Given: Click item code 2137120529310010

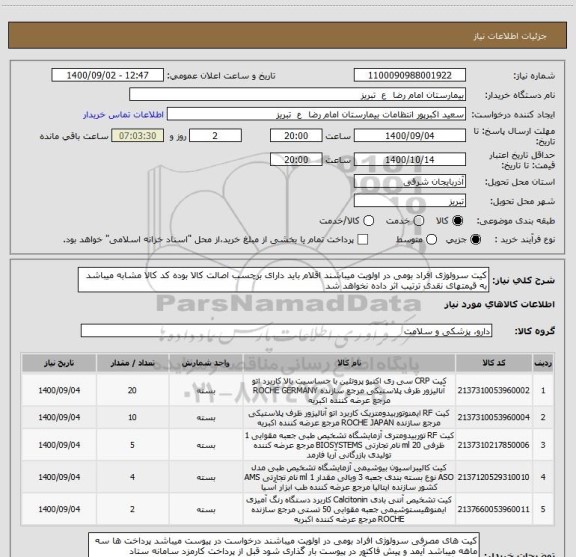Looking at the screenshot, I should pyautogui.click(x=494, y=477).
